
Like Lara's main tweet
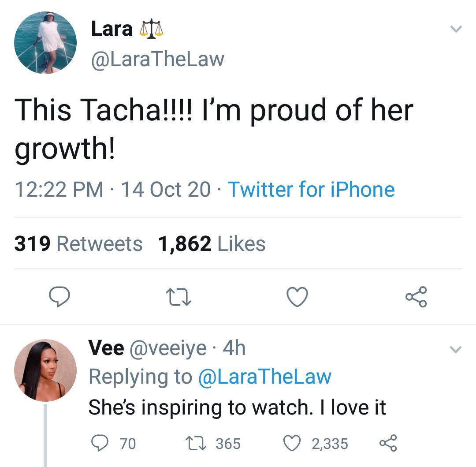point(297,296)
